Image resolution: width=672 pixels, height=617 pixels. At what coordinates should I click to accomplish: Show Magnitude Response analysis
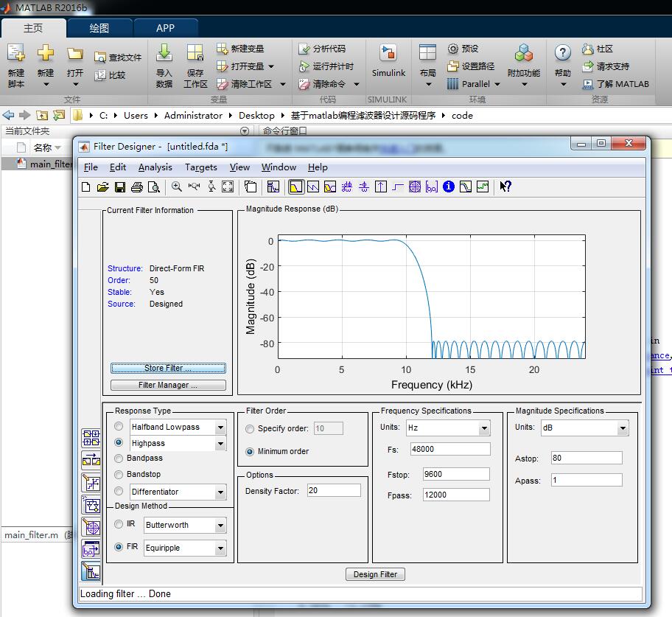[296, 187]
